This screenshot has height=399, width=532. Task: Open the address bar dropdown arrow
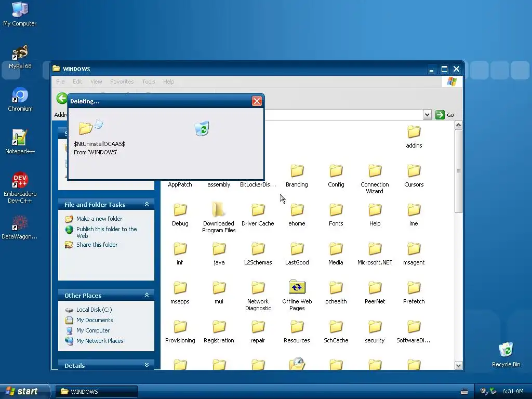tap(427, 115)
